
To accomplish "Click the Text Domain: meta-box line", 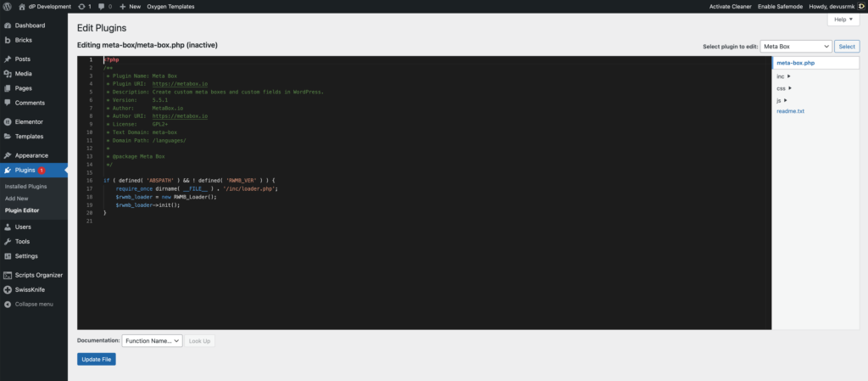I will (x=142, y=132).
